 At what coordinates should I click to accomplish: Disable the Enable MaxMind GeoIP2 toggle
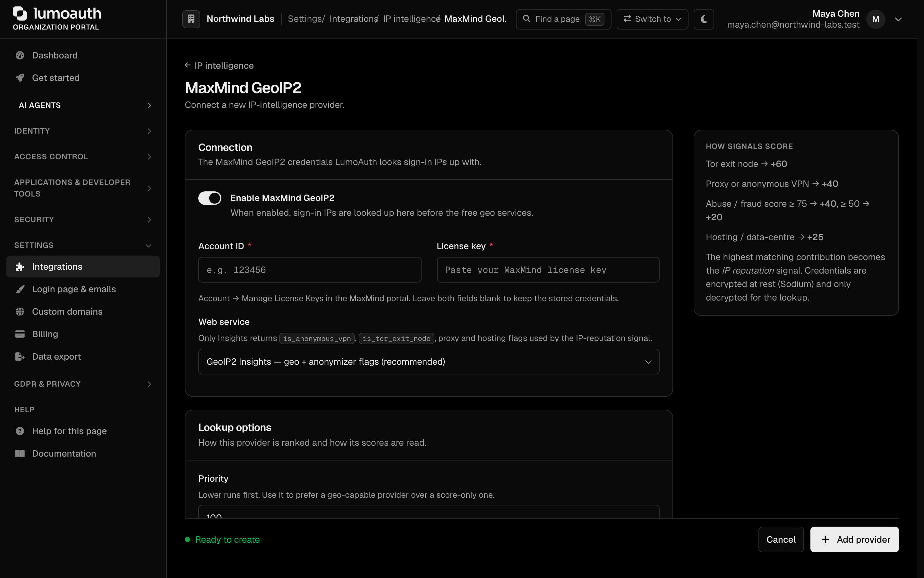(210, 198)
